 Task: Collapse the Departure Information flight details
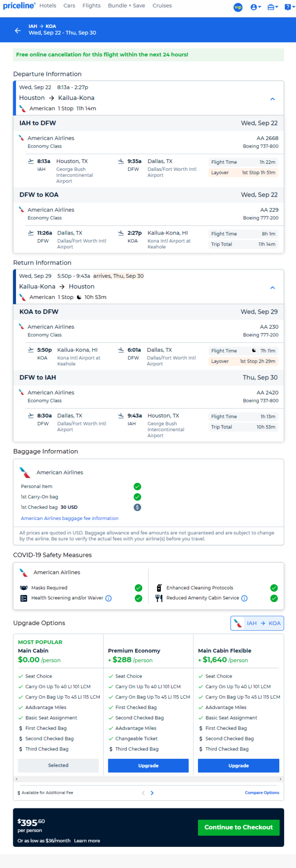pos(273,99)
